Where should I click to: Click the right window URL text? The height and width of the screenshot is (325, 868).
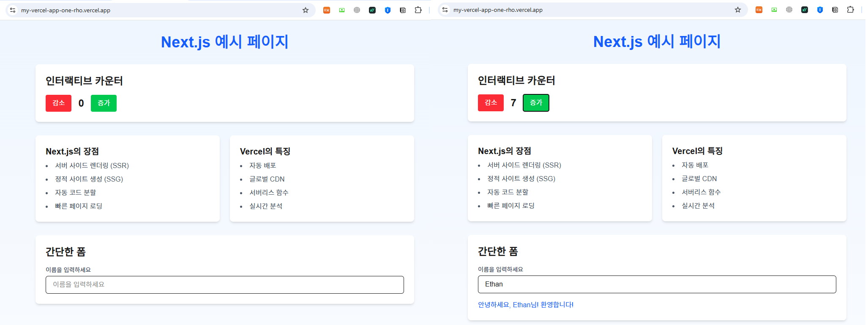pyautogui.click(x=498, y=10)
